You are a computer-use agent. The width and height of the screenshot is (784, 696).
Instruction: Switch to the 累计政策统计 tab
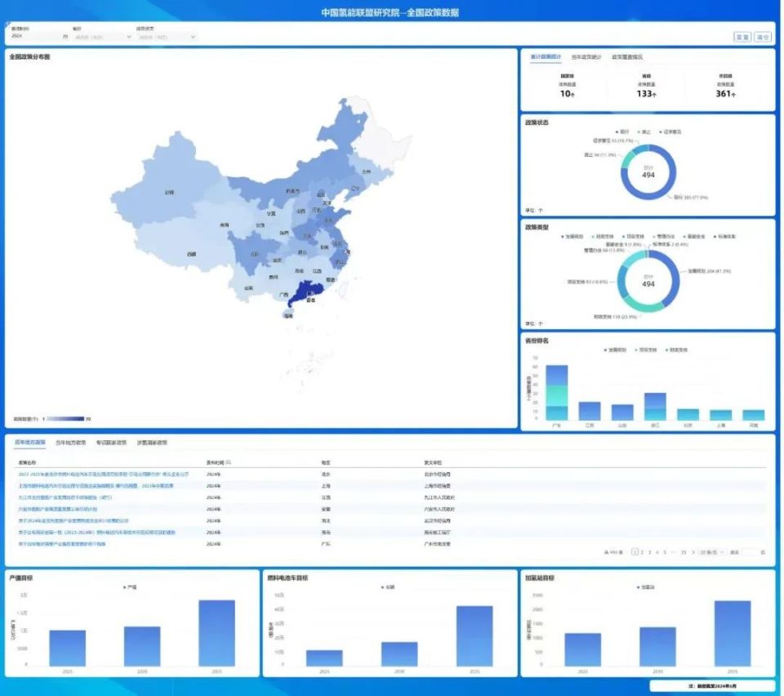click(546, 57)
